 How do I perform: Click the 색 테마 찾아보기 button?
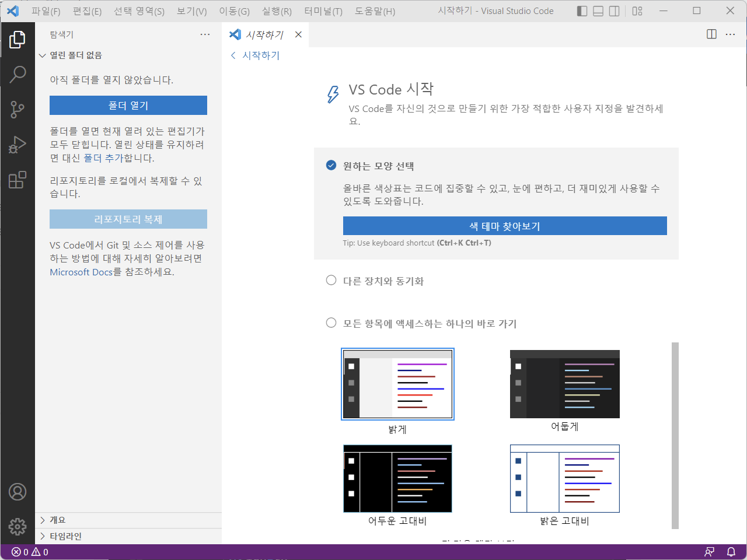[505, 226]
